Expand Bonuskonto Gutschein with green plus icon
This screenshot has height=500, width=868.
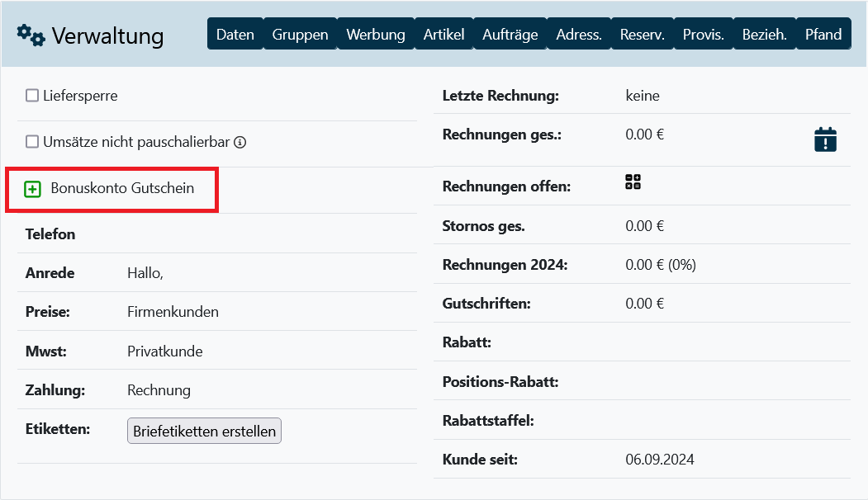[33, 189]
